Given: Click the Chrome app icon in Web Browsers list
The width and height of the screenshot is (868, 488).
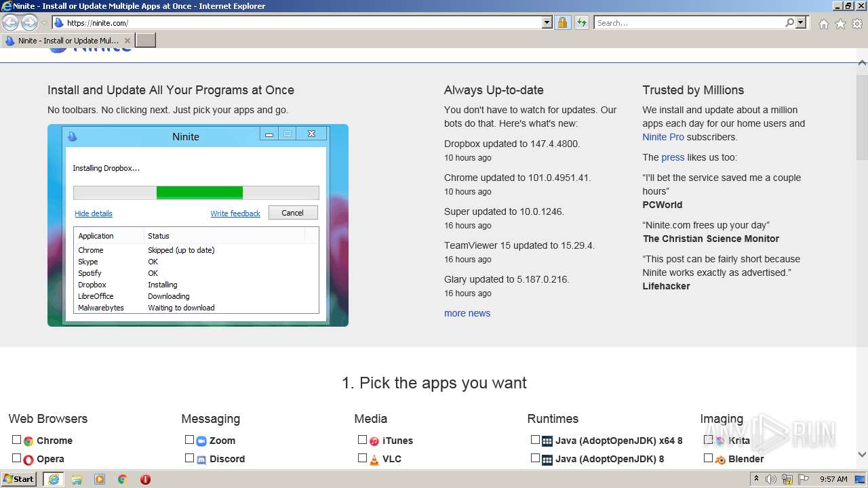Looking at the screenshot, I should [x=28, y=441].
